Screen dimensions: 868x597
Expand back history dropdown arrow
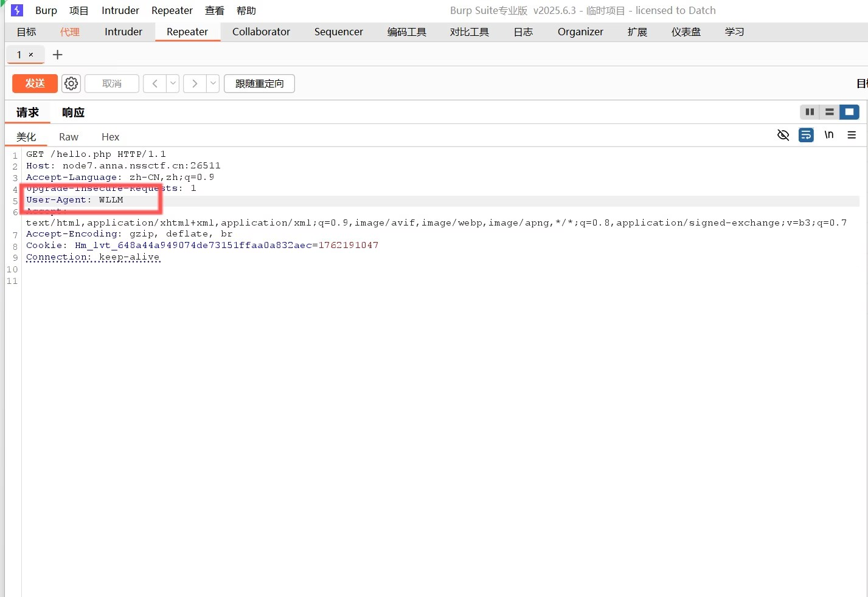[x=173, y=83]
